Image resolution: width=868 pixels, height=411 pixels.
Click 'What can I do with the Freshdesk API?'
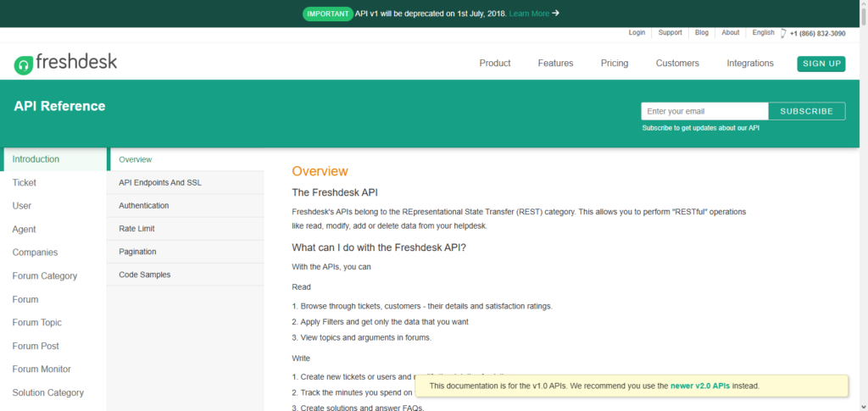[379, 247]
